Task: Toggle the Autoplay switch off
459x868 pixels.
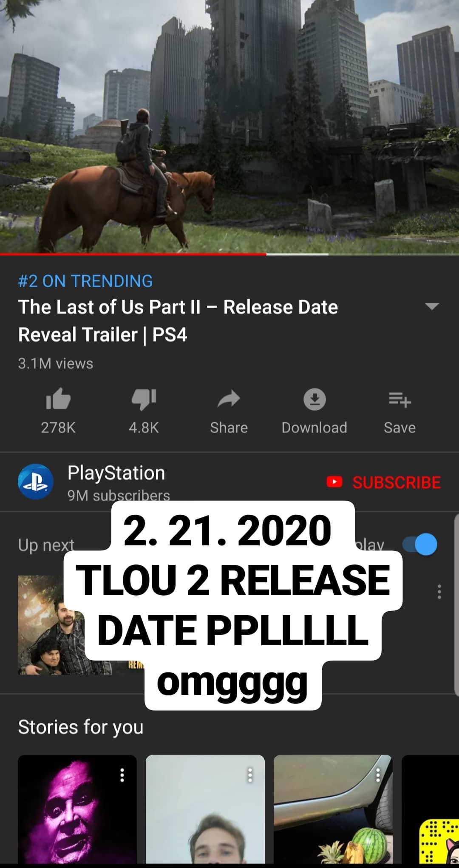Action: click(420, 545)
